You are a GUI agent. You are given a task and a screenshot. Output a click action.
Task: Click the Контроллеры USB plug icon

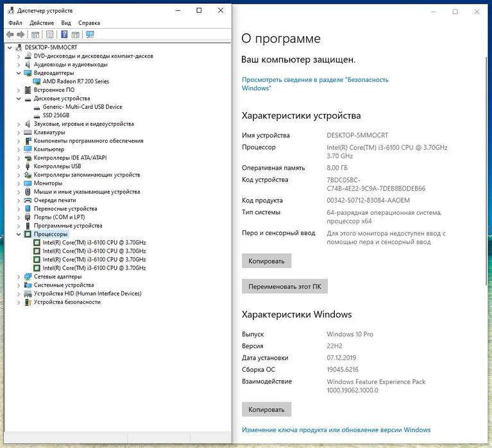(x=28, y=166)
